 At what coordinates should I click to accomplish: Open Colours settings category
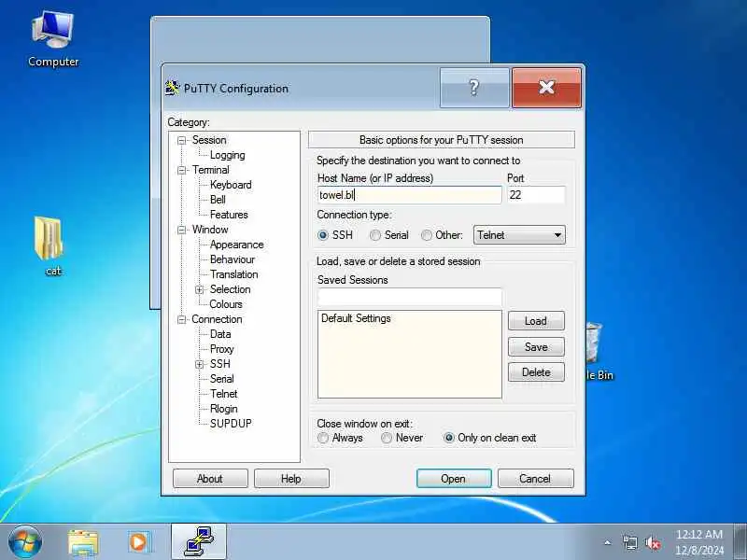point(226,304)
